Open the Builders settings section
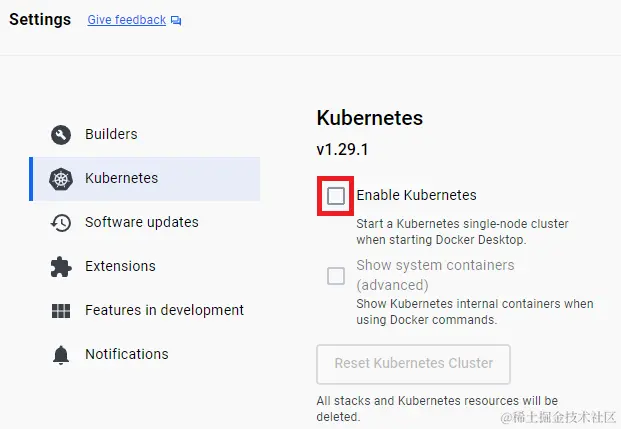 [111, 134]
